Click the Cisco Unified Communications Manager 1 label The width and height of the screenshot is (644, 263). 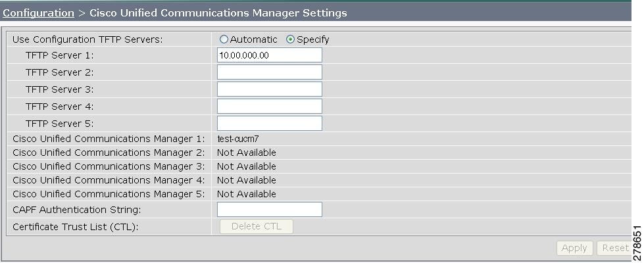click(109, 139)
